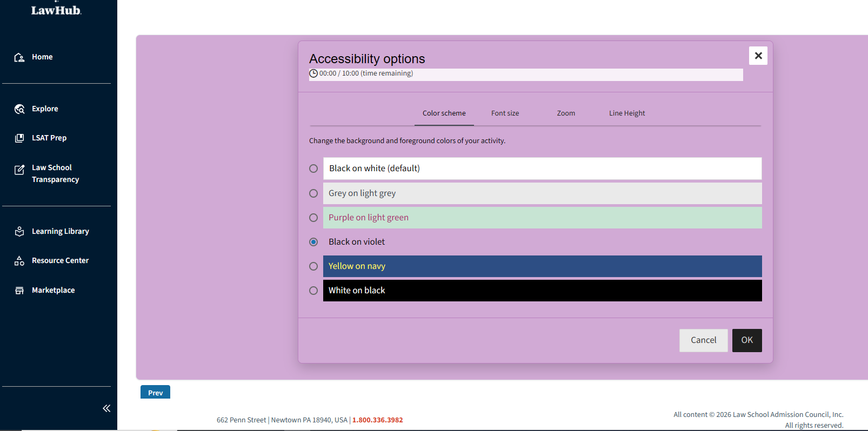Click the clock icon beside time remaining

click(313, 73)
